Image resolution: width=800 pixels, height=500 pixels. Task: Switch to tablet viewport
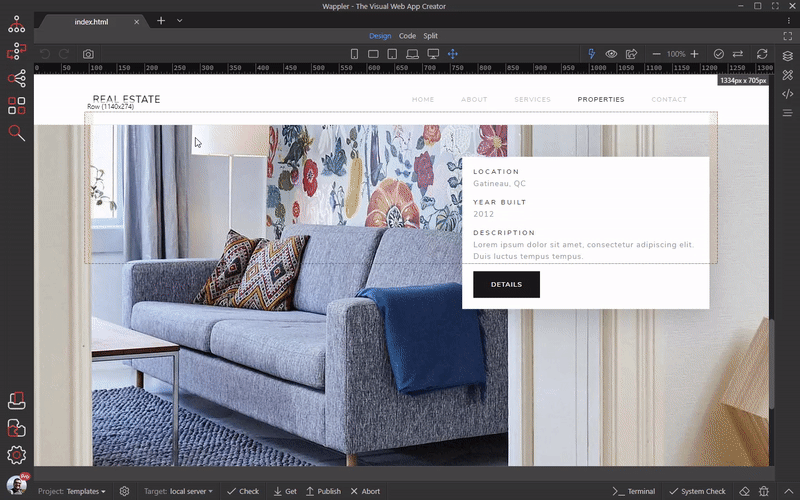point(392,54)
